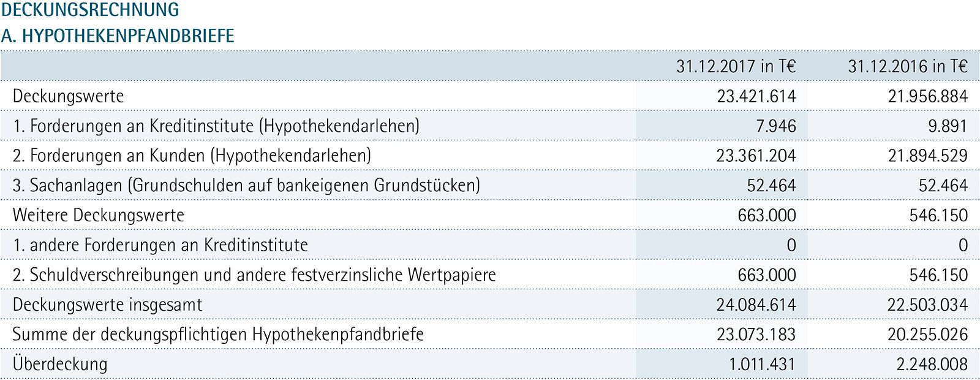Click Schuldverschreibungen und andere festverzinsliche Wertpapiere
The width and height of the screenshot is (980, 380).
254,275
